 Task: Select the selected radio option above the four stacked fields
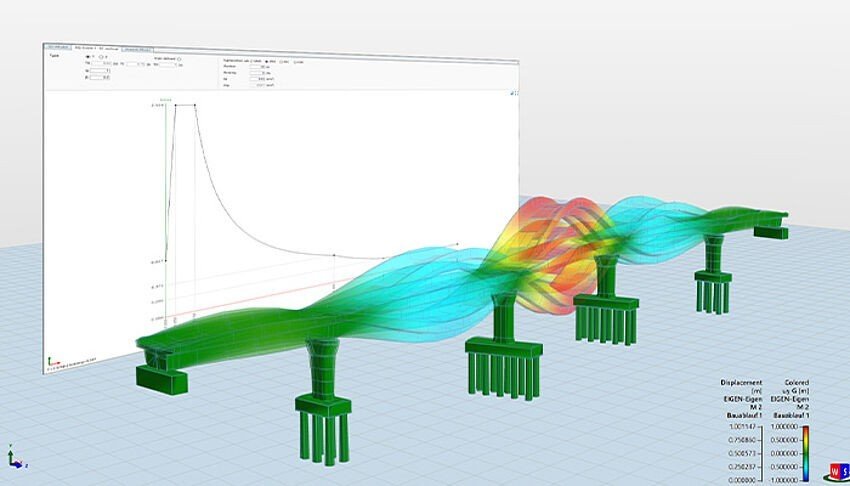(x=267, y=61)
